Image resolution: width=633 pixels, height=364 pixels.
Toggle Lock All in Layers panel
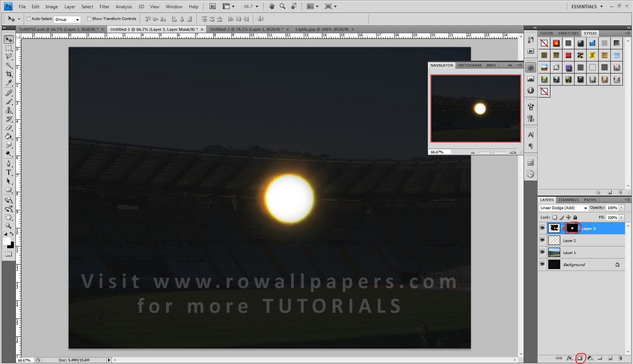575,217
